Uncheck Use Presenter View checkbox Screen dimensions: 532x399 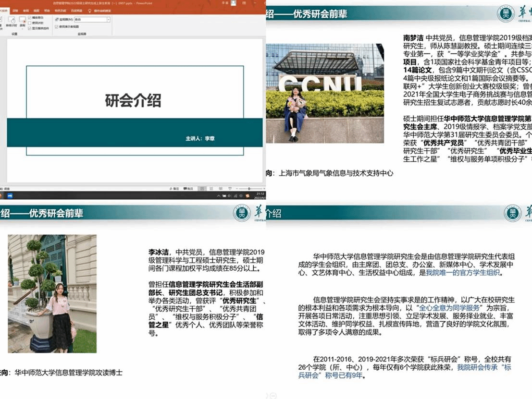click(57, 26)
